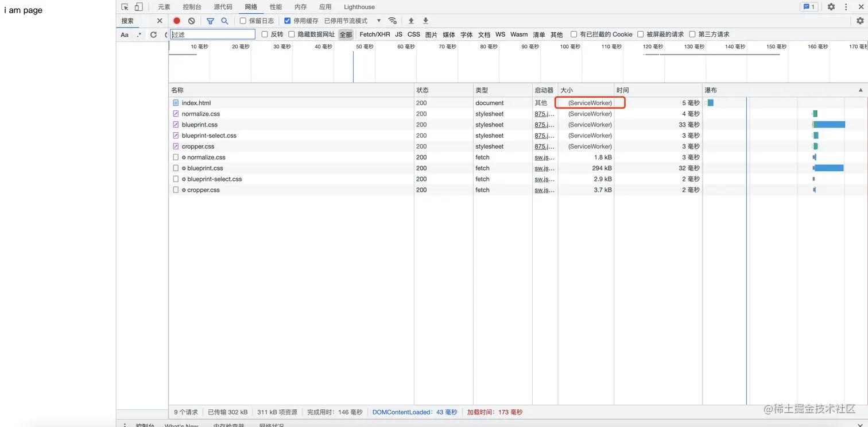Refresh the search results
Image resolution: width=868 pixels, height=427 pixels.
[x=153, y=34]
